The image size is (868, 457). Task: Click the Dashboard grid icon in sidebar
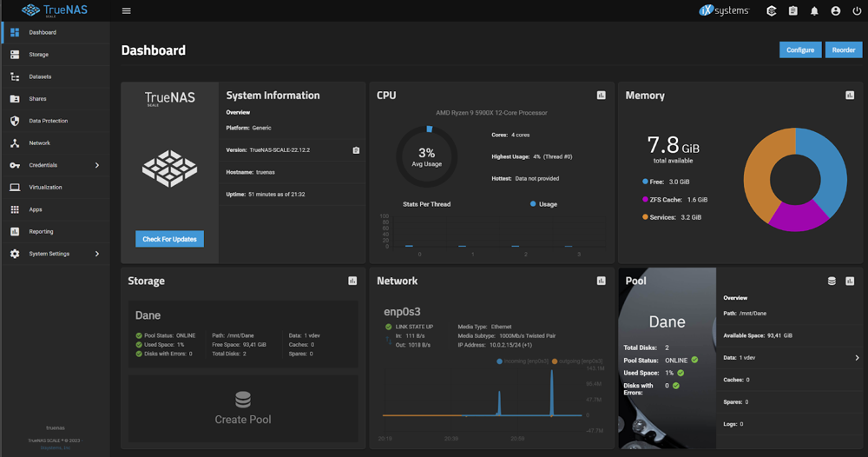click(x=15, y=33)
